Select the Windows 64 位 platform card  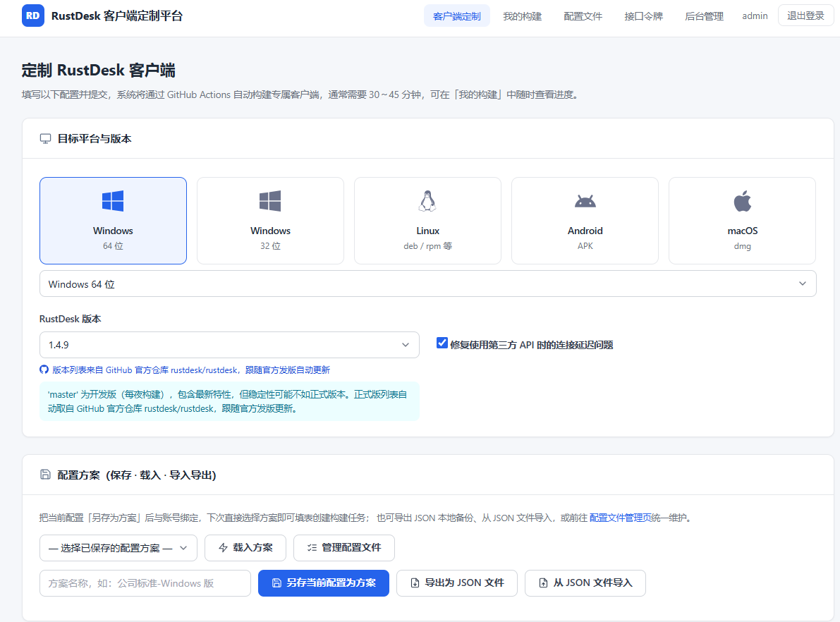pos(113,221)
